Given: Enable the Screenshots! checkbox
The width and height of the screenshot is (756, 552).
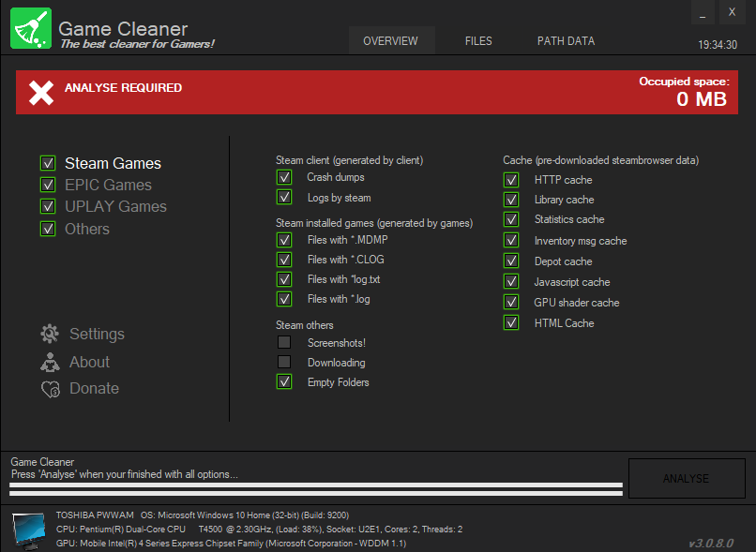Looking at the screenshot, I should (284, 342).
